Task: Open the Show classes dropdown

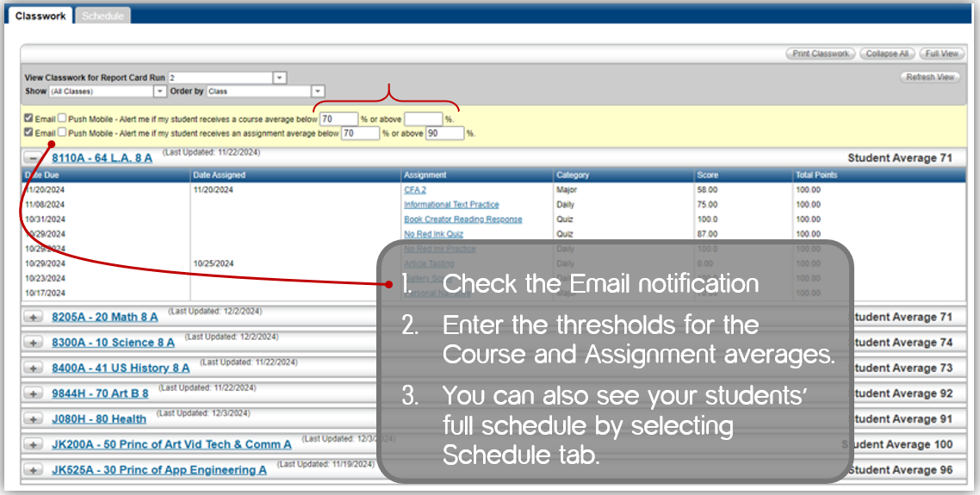Action: click(x=159, y=91)
